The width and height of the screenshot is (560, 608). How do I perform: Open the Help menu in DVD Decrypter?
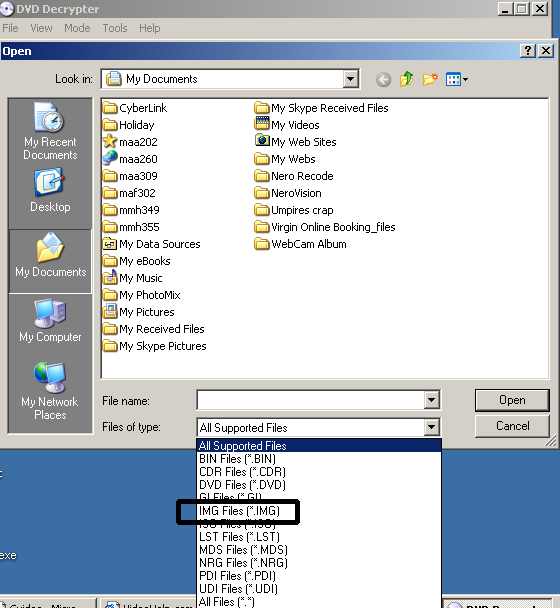coord(149,28)
